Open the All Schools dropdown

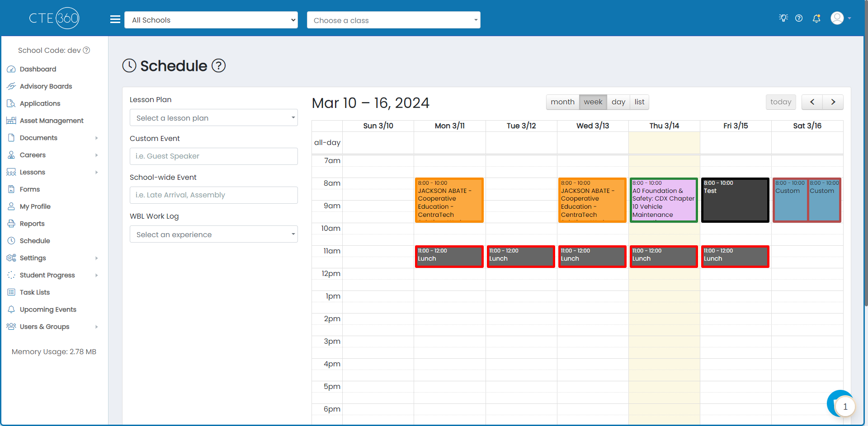tap(211, 20)
